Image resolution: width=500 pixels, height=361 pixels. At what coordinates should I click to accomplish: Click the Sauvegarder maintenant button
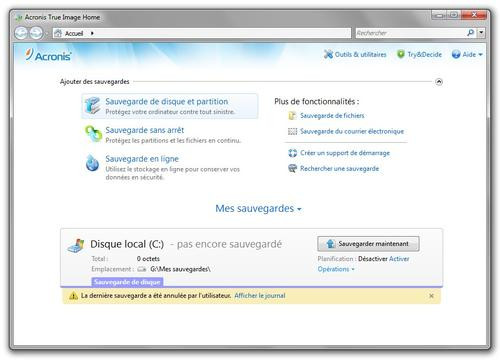click(368, 244)
